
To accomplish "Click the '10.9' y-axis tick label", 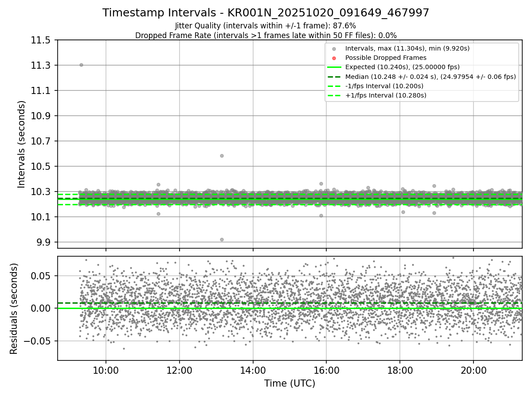I will pyautogui.click(x=42, y=116).
